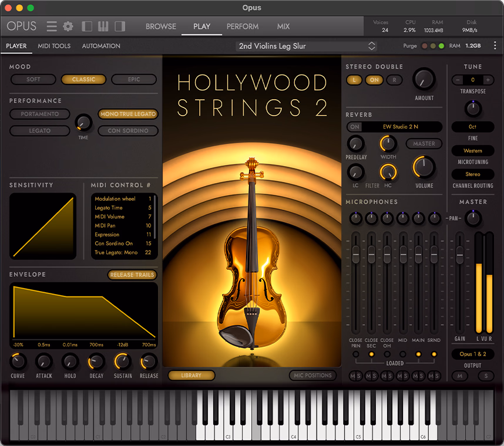Click the envelope Attack knob
Viewport: 504px width, 446px height.
[x=44, y=361]
